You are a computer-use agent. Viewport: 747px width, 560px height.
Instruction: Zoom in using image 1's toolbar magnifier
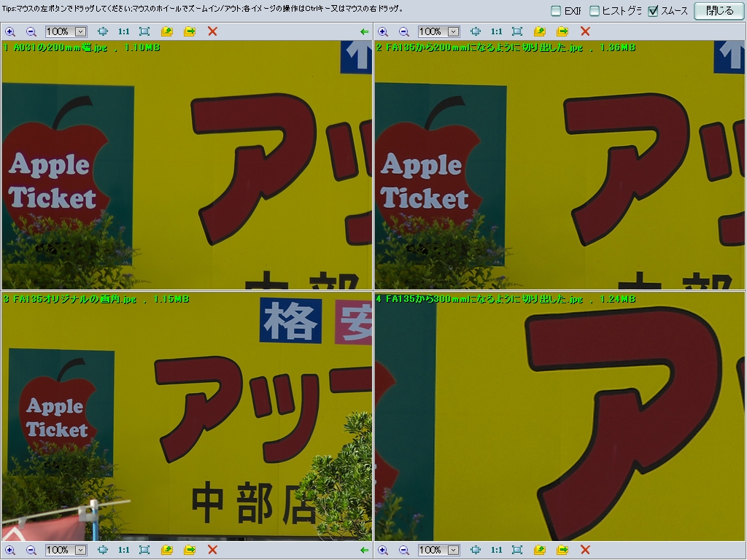click(x=10, y=31)
